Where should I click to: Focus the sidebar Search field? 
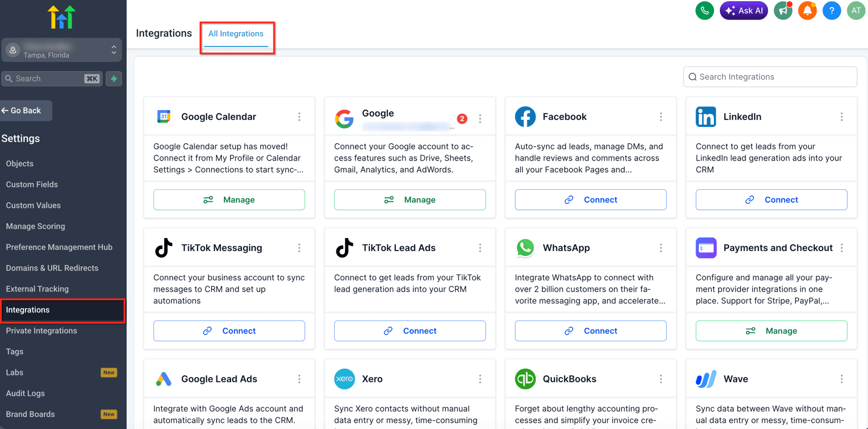[52, 79]
